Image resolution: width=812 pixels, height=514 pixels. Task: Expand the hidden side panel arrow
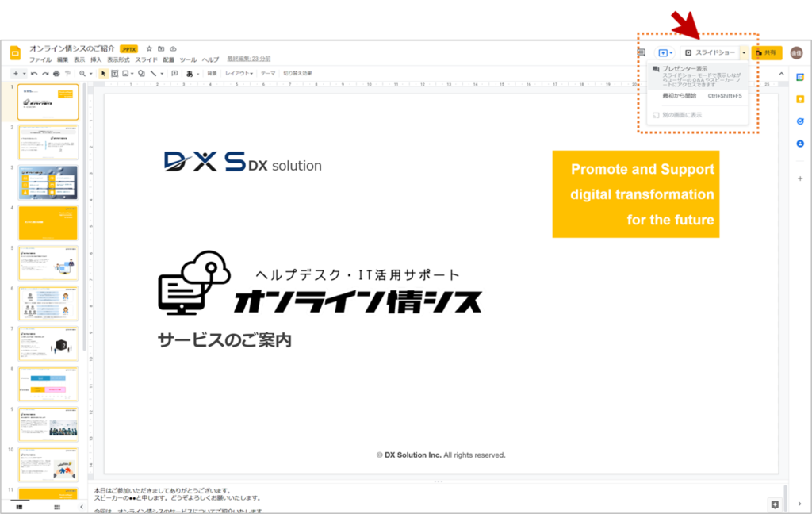[800, 504]
